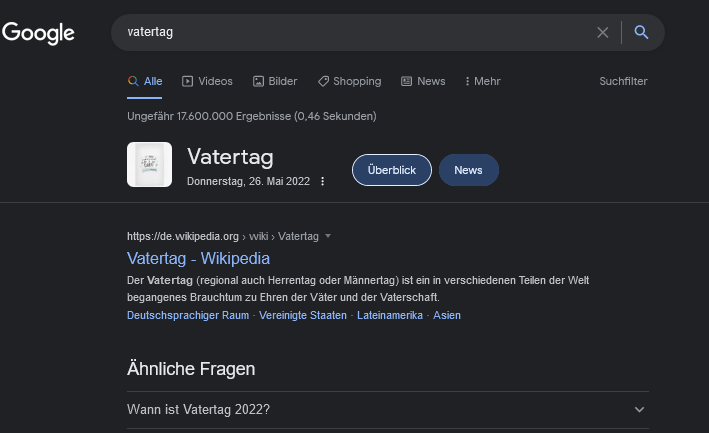Open three-dot menu next to the date

(x=322, y=181)
